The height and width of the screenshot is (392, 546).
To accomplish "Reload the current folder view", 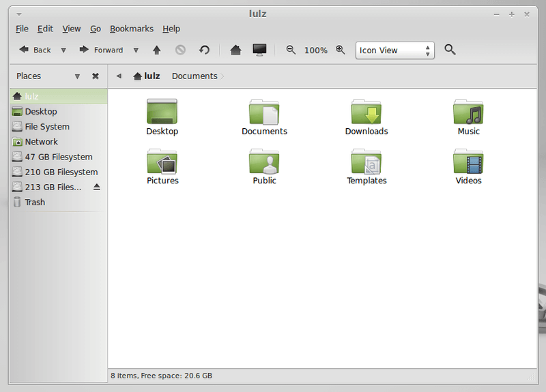I will 204,50.
